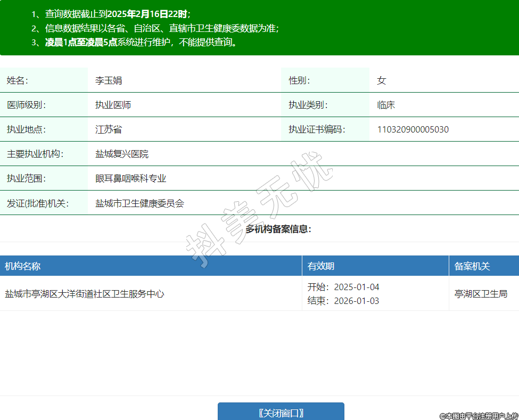Click the end date 2026-01-03
This screenshot has width=519, height=420.
tap(356, 301)
